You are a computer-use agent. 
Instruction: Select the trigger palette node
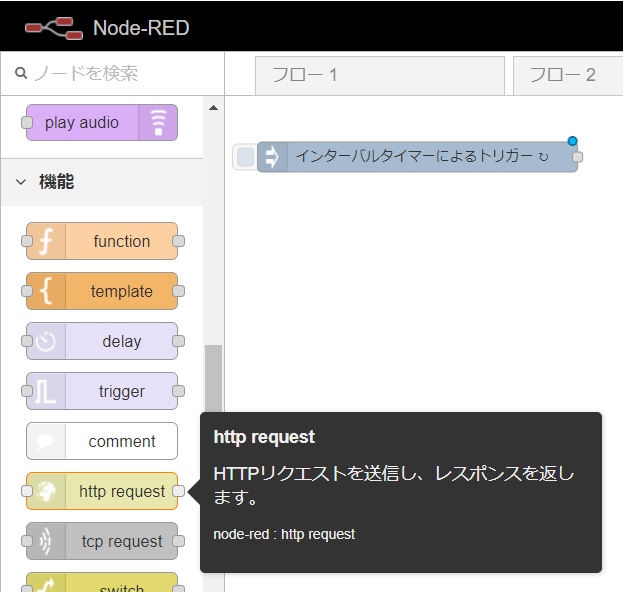[102, 391]
